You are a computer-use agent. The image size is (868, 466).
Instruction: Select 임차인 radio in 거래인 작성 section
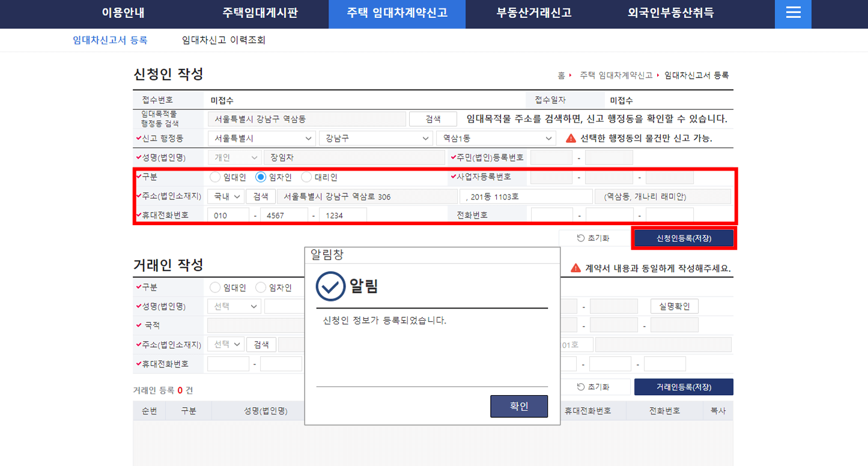(x=261, y=286)
